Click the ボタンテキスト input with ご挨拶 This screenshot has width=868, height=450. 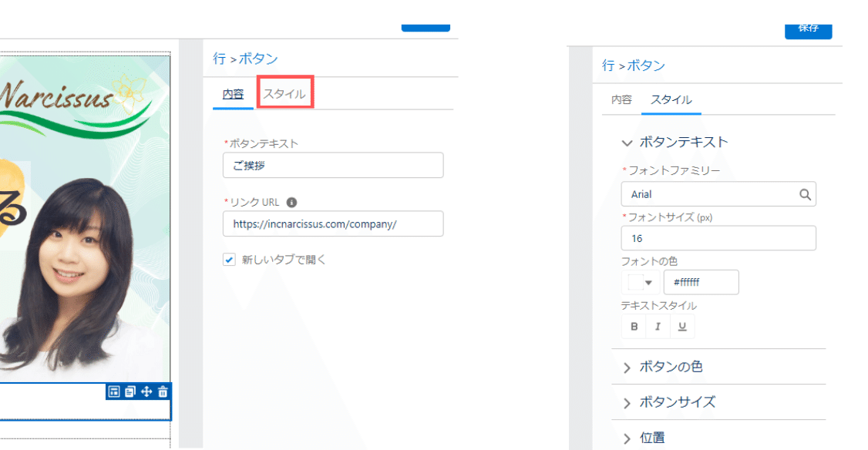point(333,165)
